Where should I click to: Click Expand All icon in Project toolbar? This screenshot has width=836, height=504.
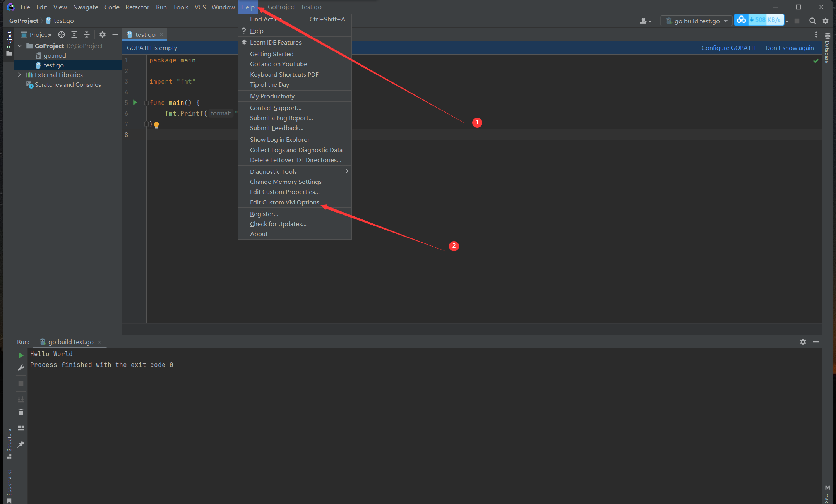tap(74, 34)
